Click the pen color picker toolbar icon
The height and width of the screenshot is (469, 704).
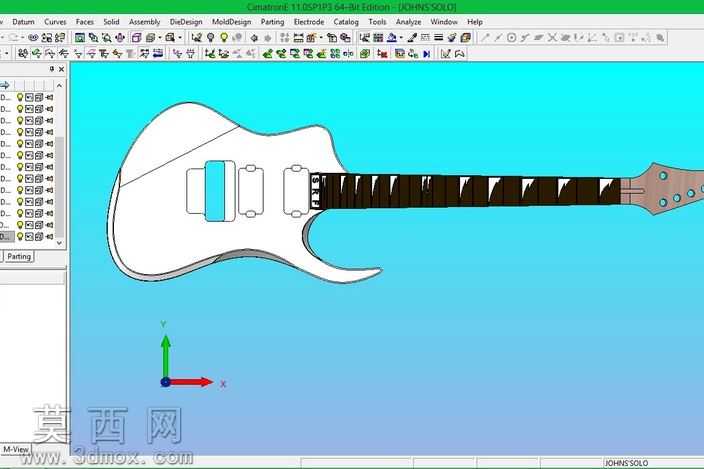[x=412, y=38]
